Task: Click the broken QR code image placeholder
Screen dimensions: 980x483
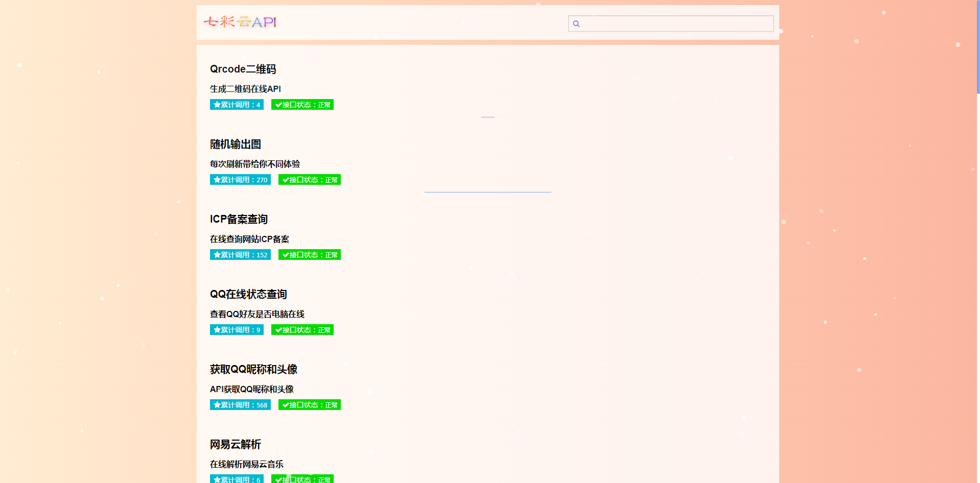Action: (x=487, y=117)
